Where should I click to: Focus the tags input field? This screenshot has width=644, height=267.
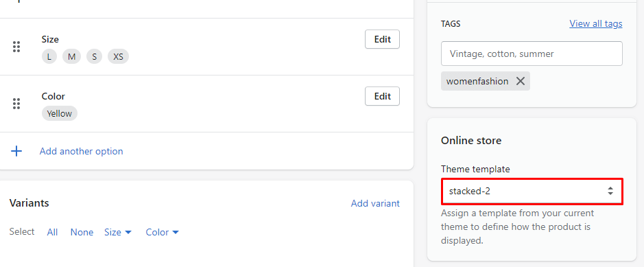pyautogui.click(x=532, y=54)
